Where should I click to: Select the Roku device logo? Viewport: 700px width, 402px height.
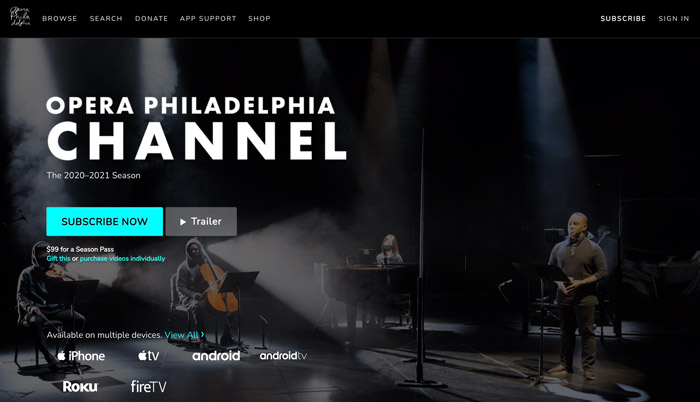click(x=80, y=386)
